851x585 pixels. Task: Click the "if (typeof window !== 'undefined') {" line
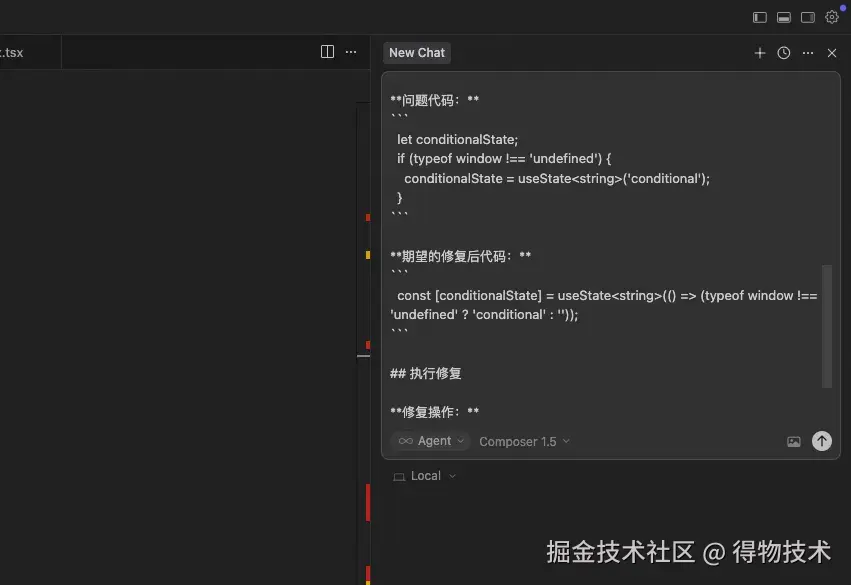(x=504, y=158)
